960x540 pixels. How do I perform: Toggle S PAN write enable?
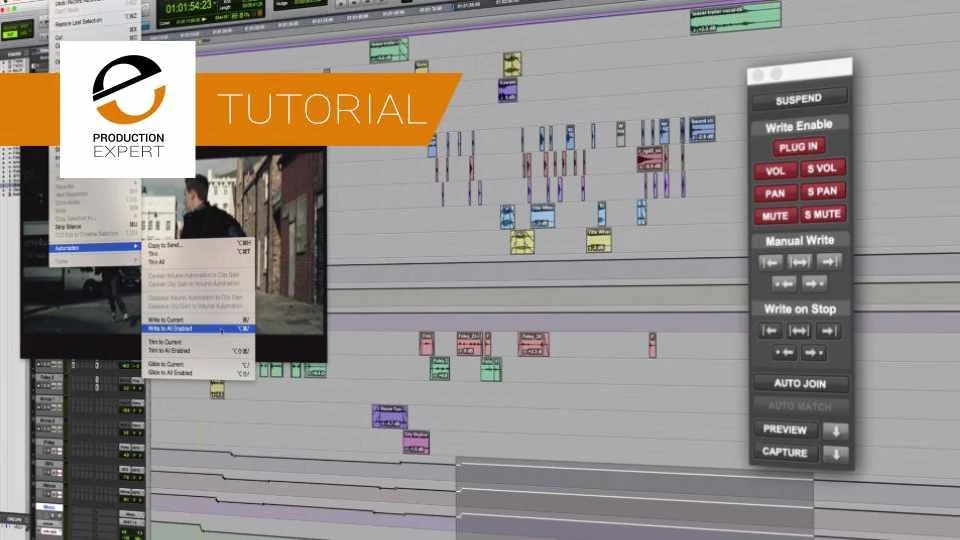pyautogui.click(x=822, y=192)
